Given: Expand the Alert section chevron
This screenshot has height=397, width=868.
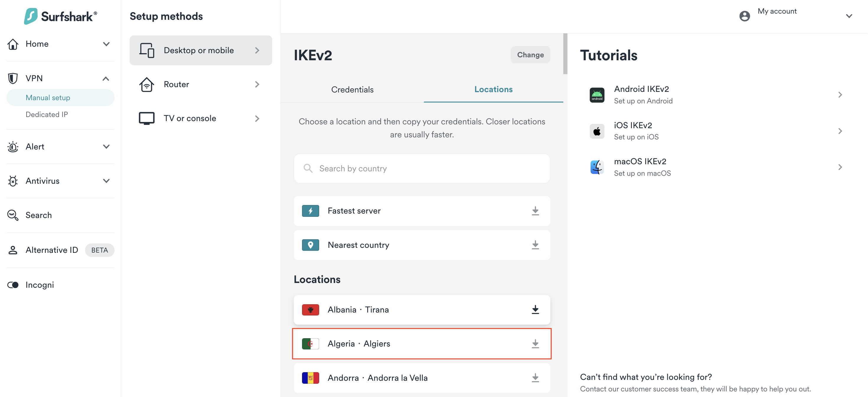Looking at the screenshot, I should [106, 147].
